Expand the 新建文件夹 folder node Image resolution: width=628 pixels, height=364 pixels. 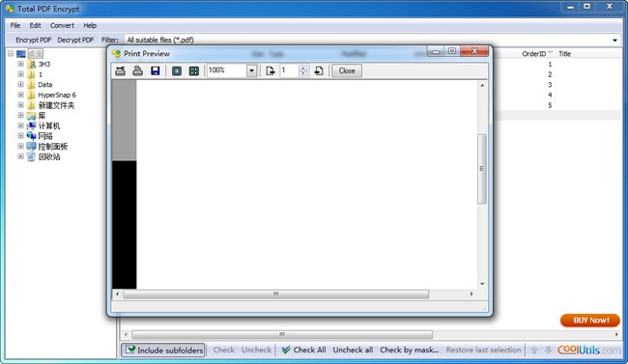tap(21, 105)
